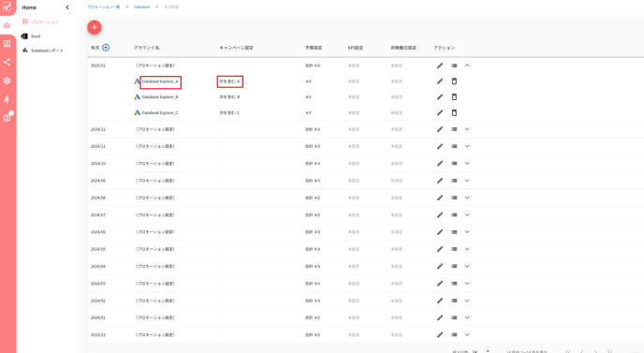The width and height of the screenshot is (644, 353).
Task: Click the blue plus circle beside 年月
Action: pyautogui.click(x=106, y=48)
